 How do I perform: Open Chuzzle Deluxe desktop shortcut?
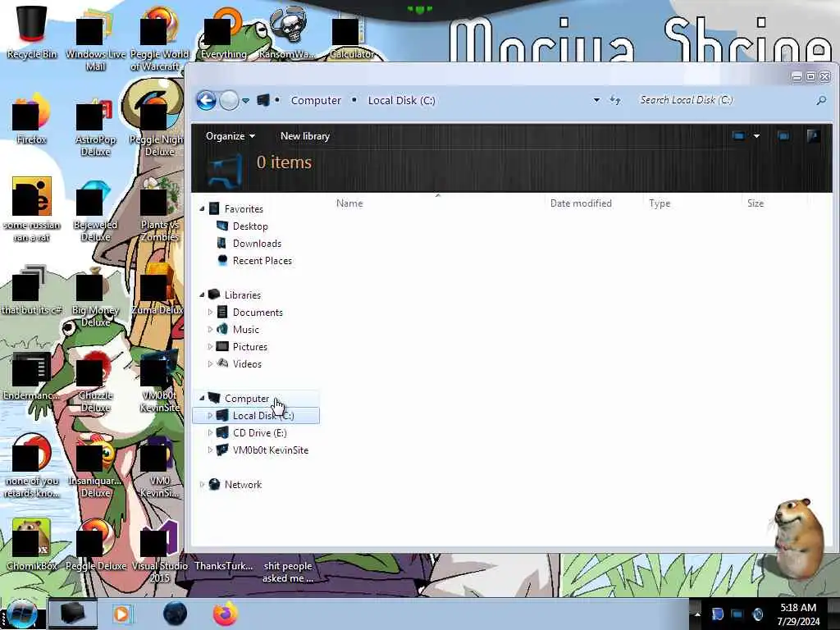[x=95, y=381]
